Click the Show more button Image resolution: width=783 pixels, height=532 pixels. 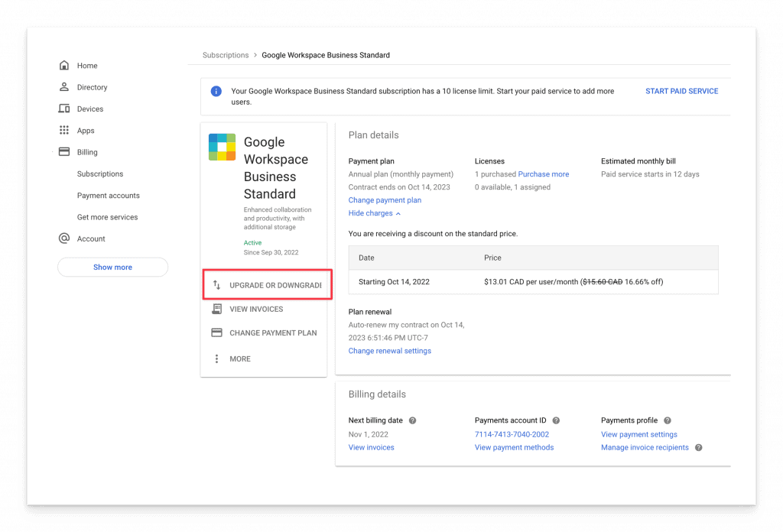pos(113,267)
